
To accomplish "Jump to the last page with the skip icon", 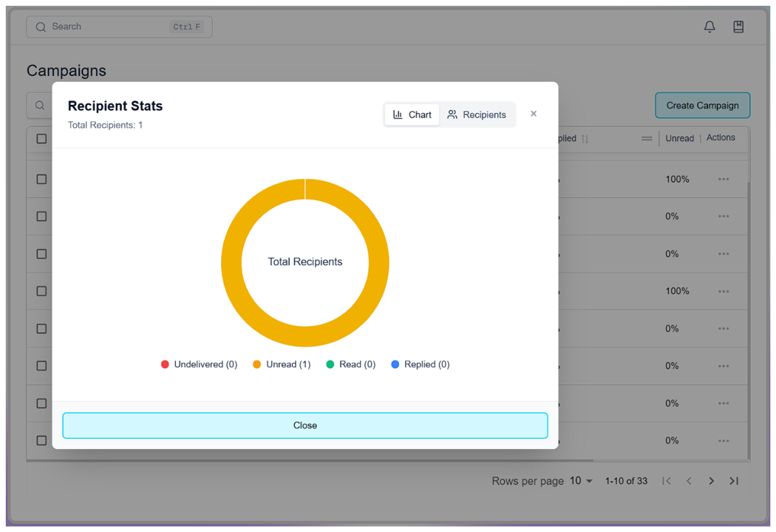I will tap(734, 480).
